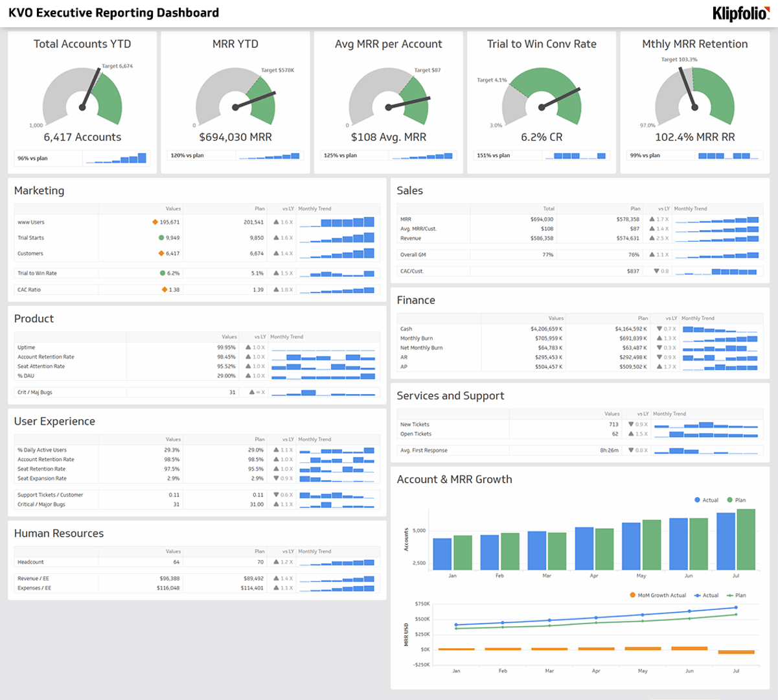Image resolution: width=778 pixels, height=700 pixels.
Task: Toggle the Plan series in the Accounts legend
Action: coord(735,500)
